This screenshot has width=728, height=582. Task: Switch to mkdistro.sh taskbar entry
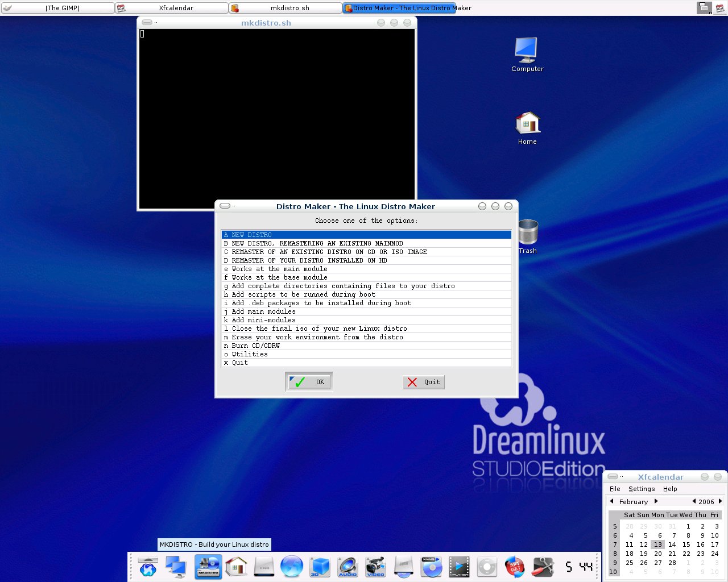286,8
